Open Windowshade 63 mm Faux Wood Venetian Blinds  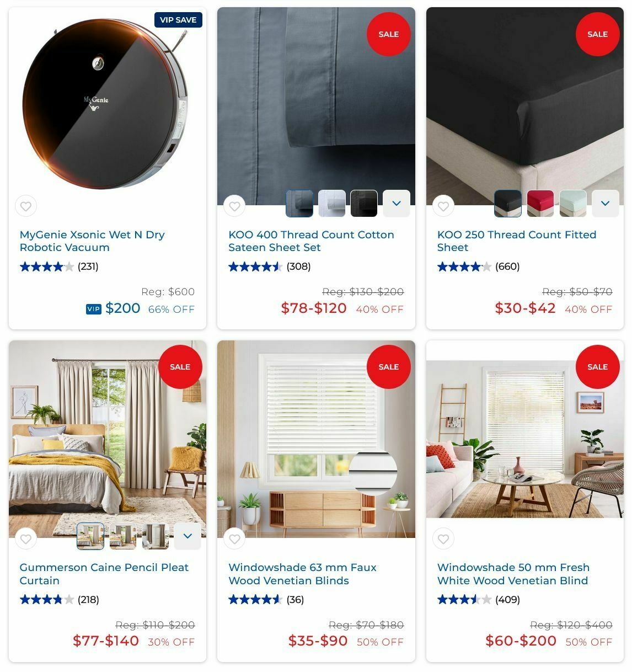pos(302,574)
